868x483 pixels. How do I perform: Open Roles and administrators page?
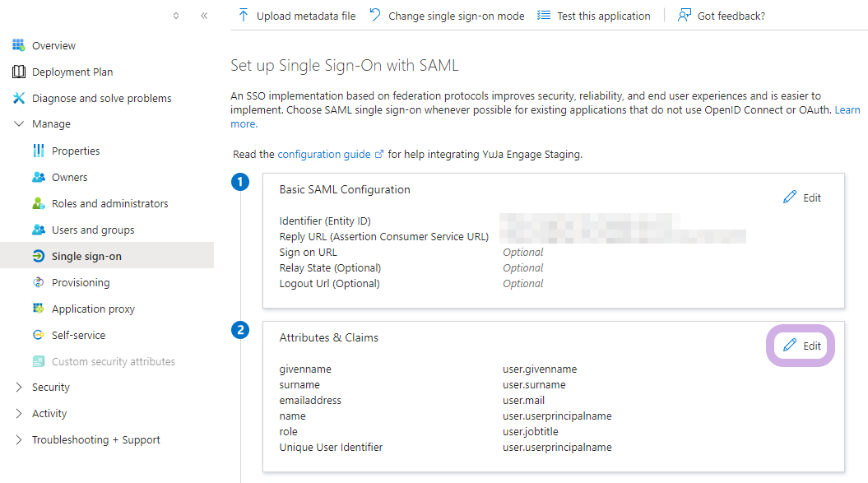click(x=109, y=203)
